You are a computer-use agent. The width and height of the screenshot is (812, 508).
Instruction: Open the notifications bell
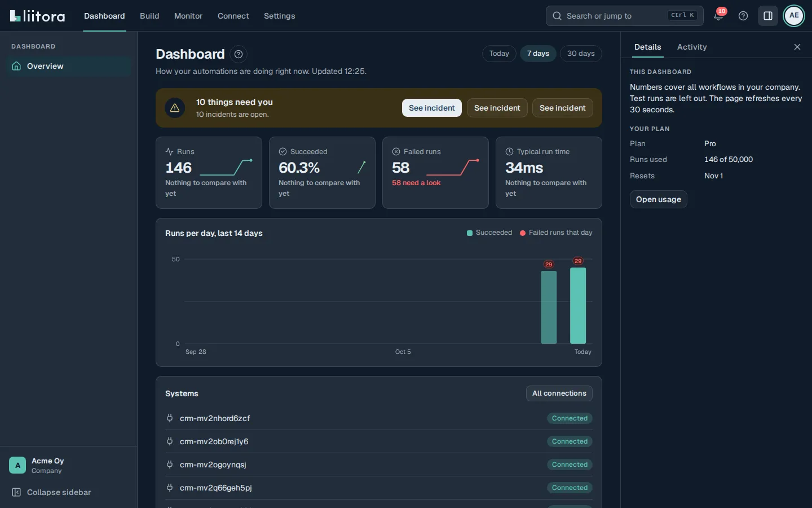click(x=718, y=16)
